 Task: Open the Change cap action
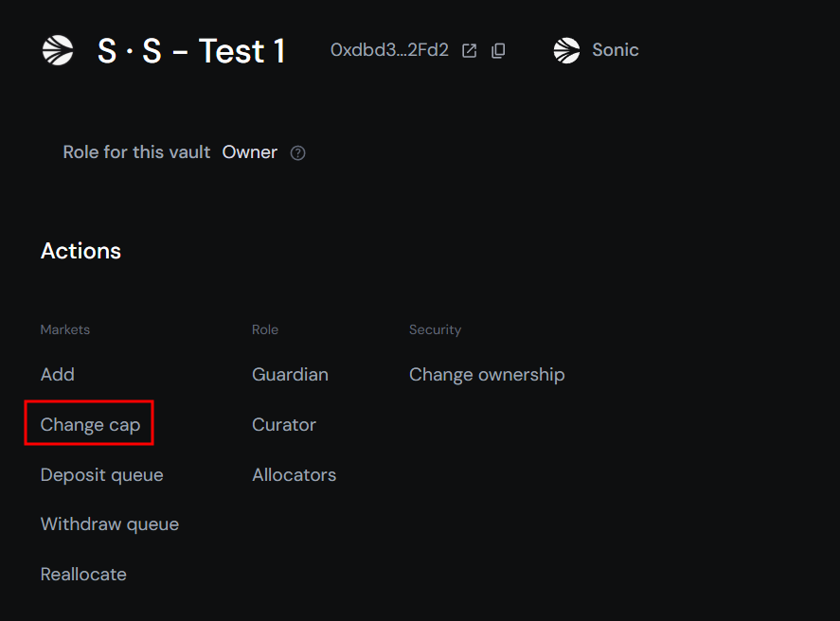pos(90,425)
